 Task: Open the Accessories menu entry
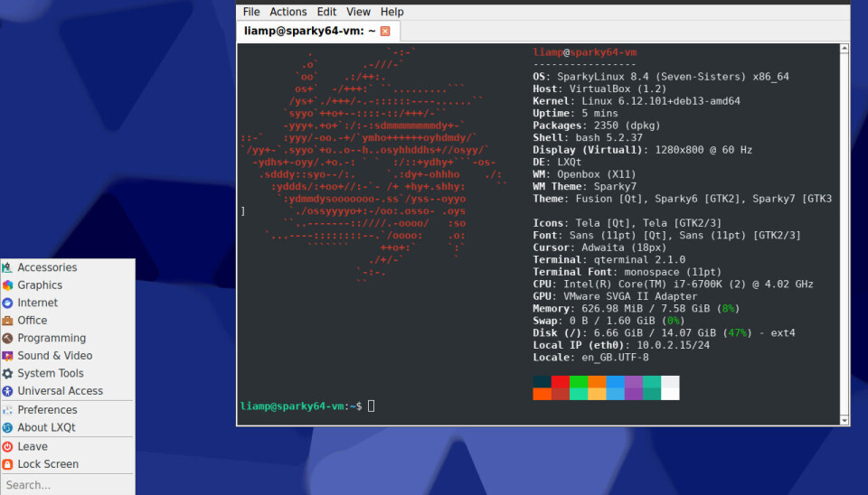point(68,267)
